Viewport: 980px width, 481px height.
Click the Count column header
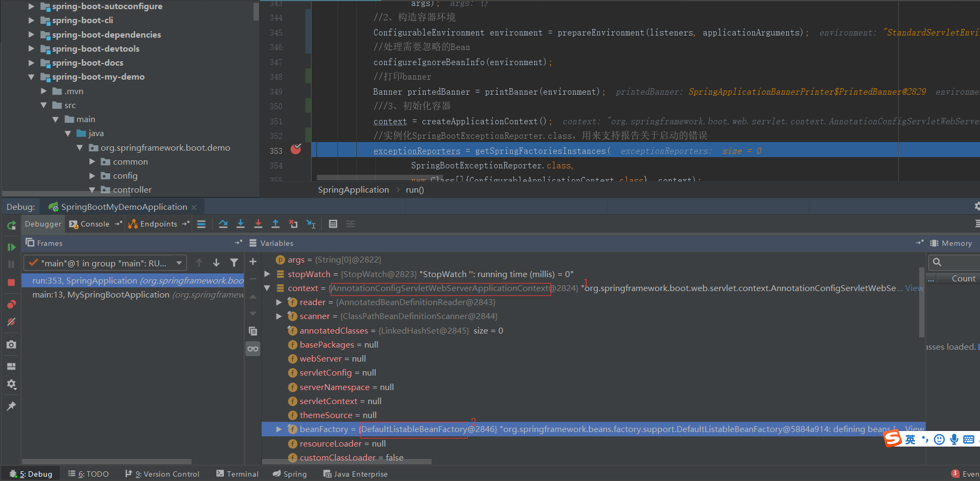tap(963, 279)
